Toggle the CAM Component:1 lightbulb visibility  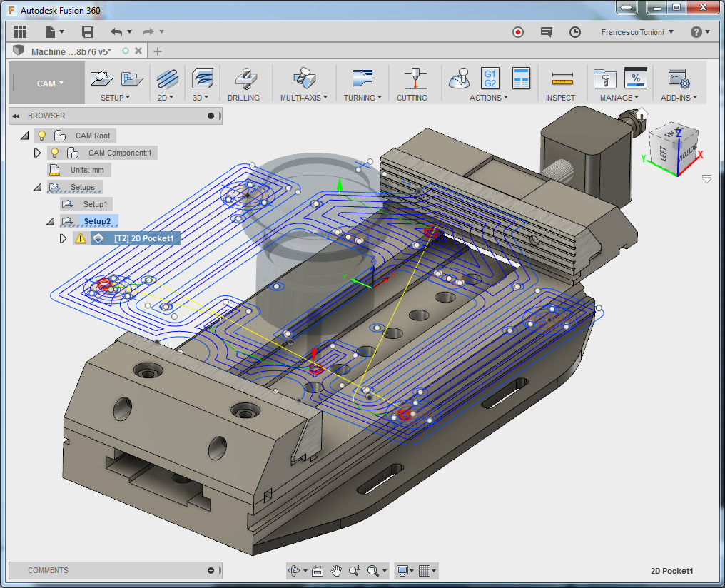click(x=54, y=153)
